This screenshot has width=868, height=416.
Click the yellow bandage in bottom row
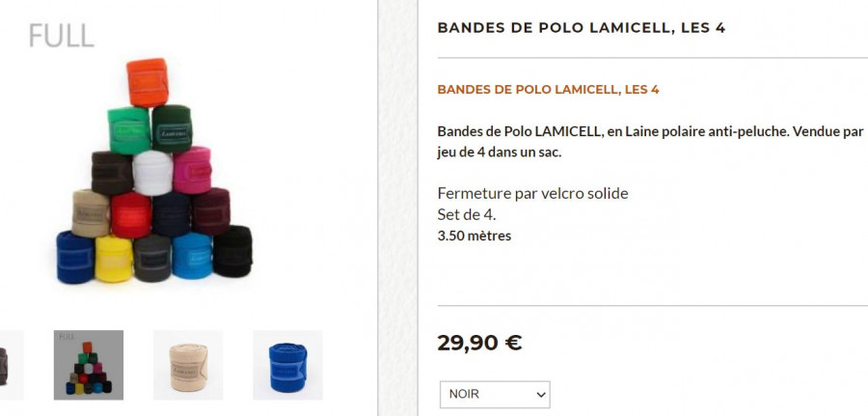click(114, 259)
